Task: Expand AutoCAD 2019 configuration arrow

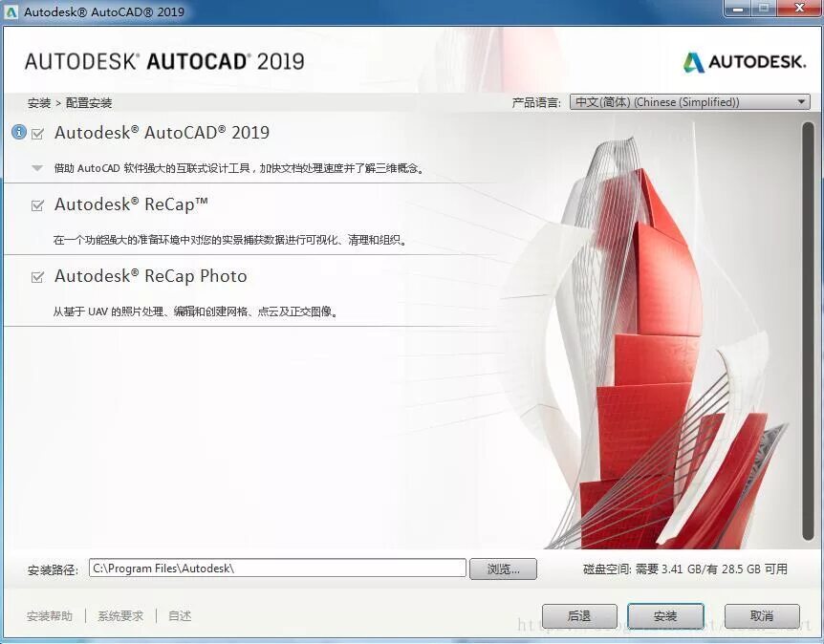Action: point(36,168)
